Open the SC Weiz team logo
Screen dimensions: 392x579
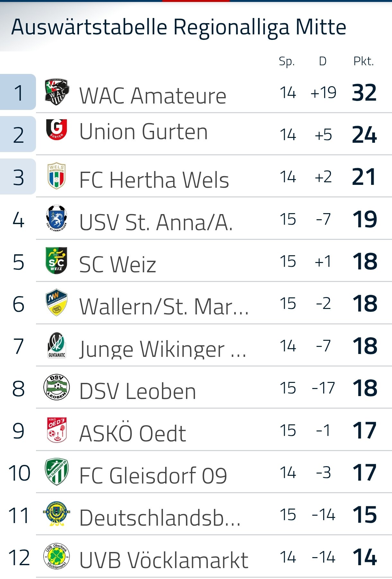tap(57, 260)
